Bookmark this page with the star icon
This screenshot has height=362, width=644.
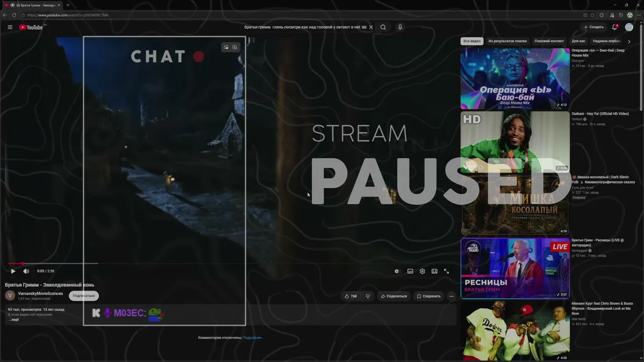pos(593,15)
